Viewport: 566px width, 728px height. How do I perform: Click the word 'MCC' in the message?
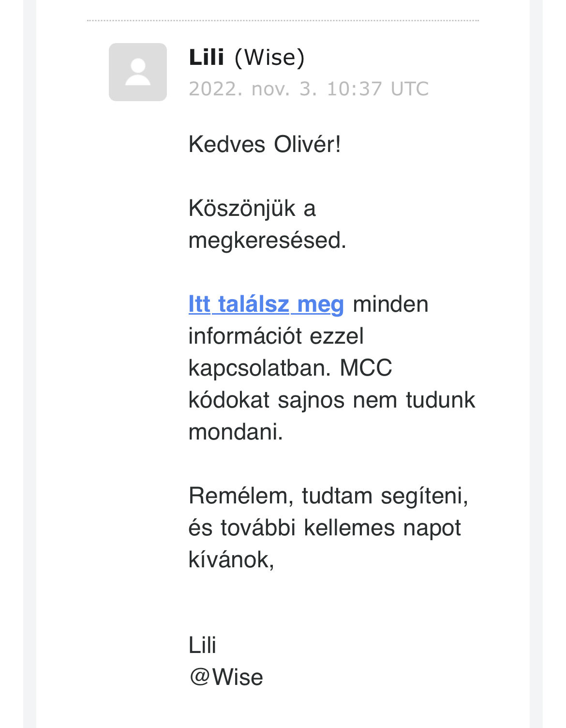pos(366,368)
